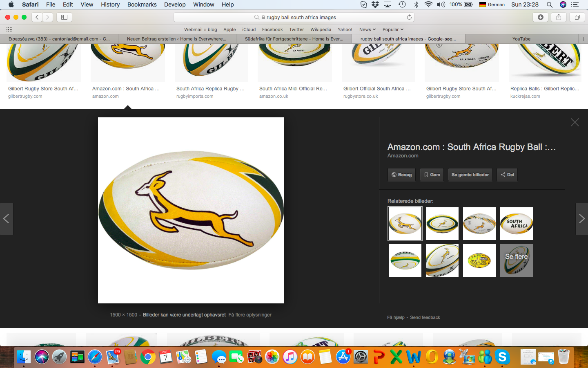This screenshot has width=588, height=368.
Task: Launch Siri from the Dock
Action: click(x=42, y=357)
